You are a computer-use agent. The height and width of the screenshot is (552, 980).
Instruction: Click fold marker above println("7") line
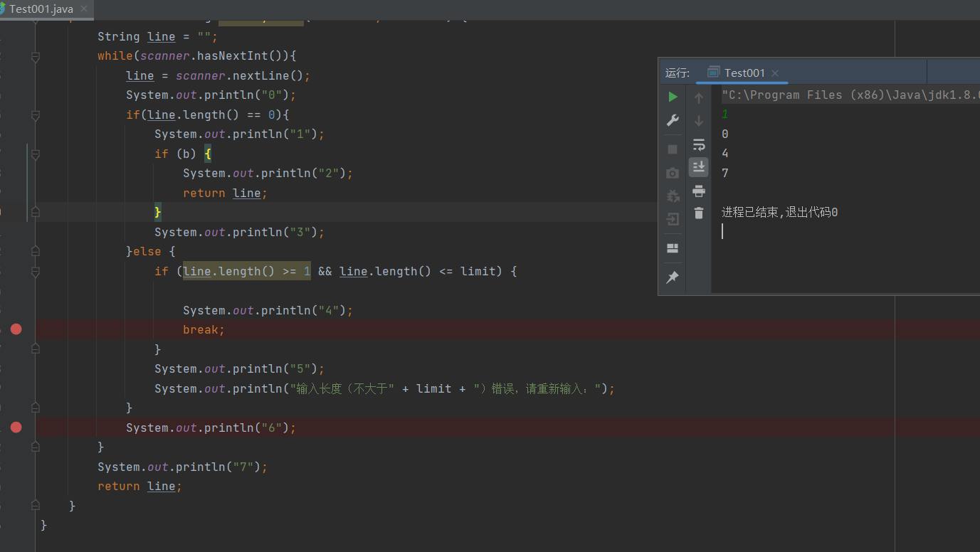click(35, 447)
